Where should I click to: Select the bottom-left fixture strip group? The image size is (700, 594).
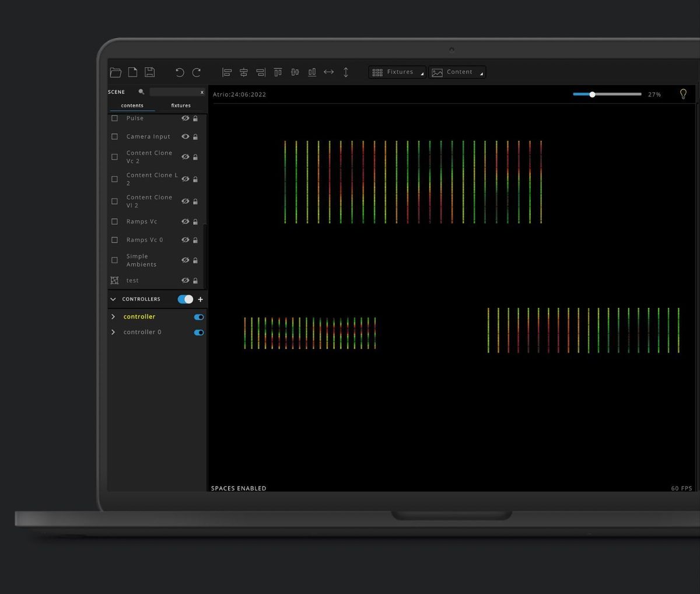pos(310,334)
